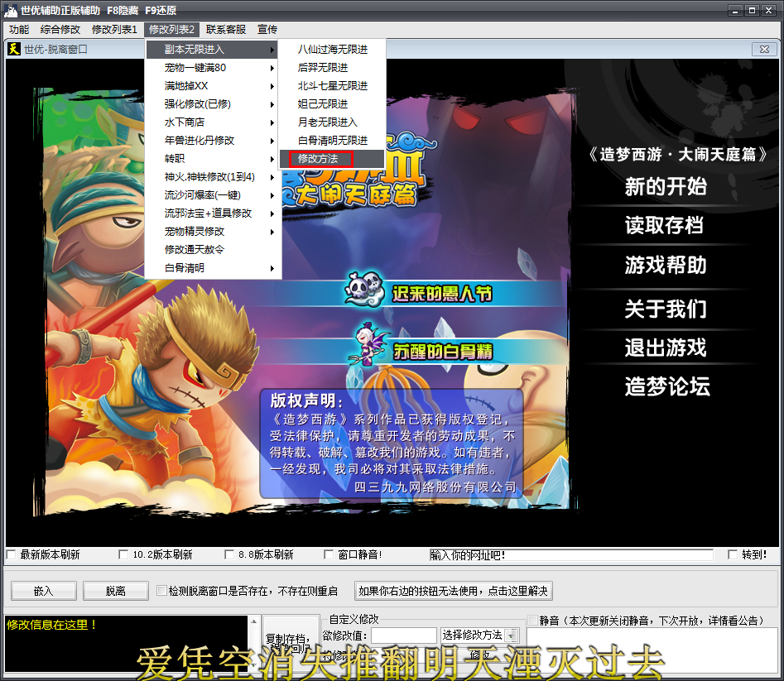The height and width of the screenshot is (681, 784).
Task: Expand the 强化修改(已修) submenu arrow
Action: pyautogui.click(x=272, y=104)
